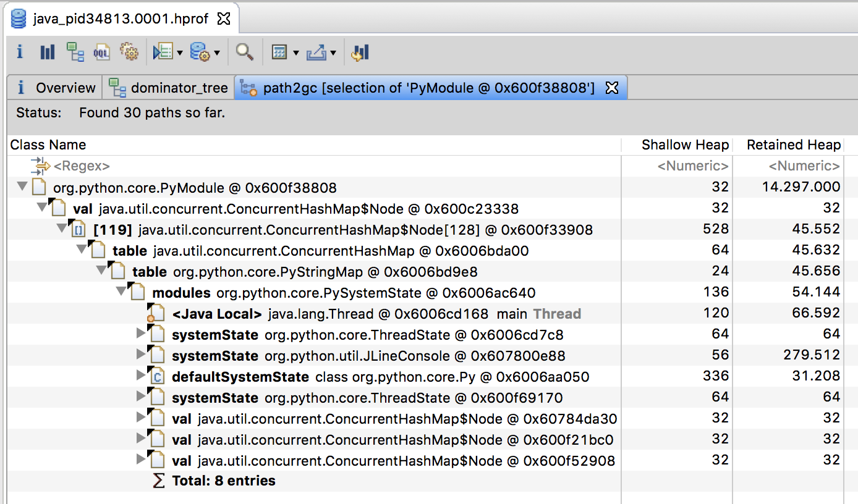This screenshot has width=858, height=504.
Task: Open the OQL query editor
Action: tap(101, 52)
